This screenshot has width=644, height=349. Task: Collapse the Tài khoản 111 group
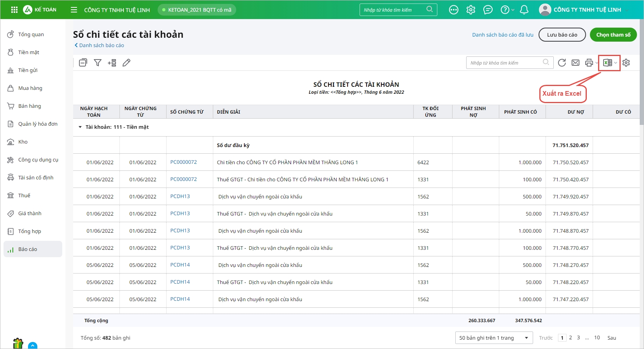click(80, 127)
